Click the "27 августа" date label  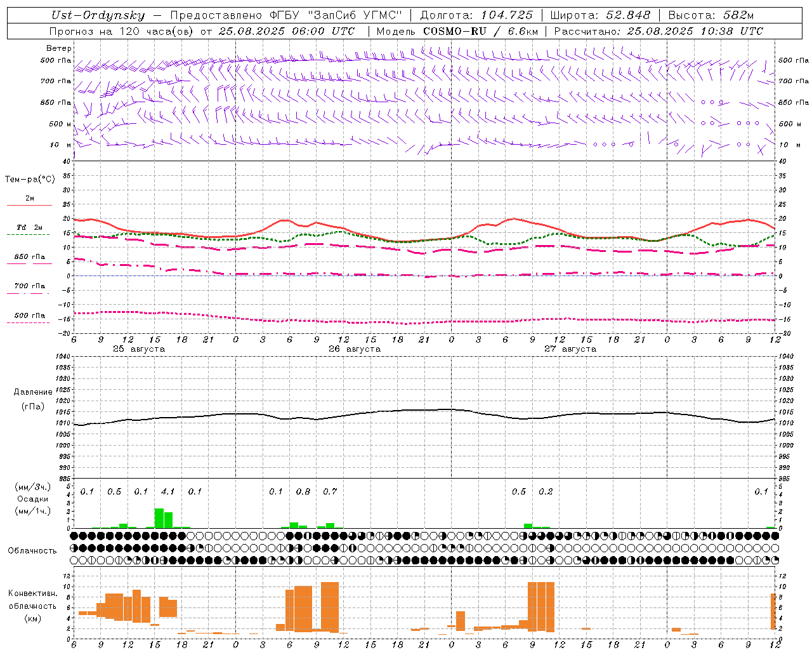(x=570, y=349)
